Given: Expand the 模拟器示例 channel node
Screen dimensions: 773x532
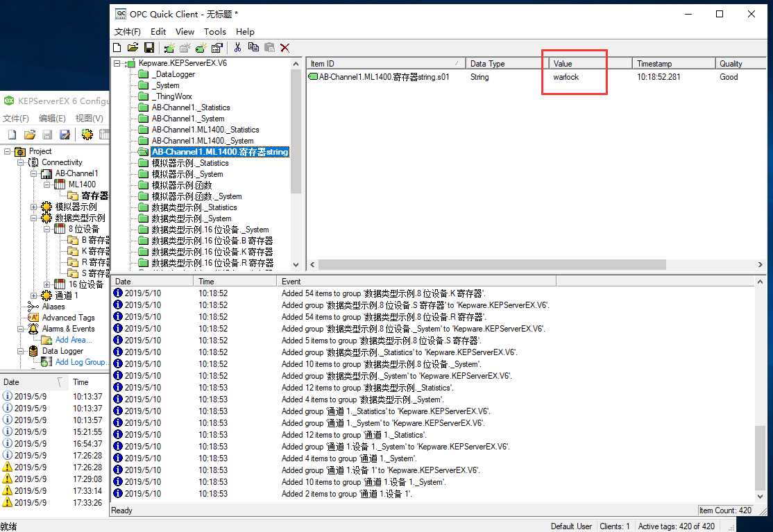Looking at the screenshot, I should pyautogui.click(x=33, y=207).
